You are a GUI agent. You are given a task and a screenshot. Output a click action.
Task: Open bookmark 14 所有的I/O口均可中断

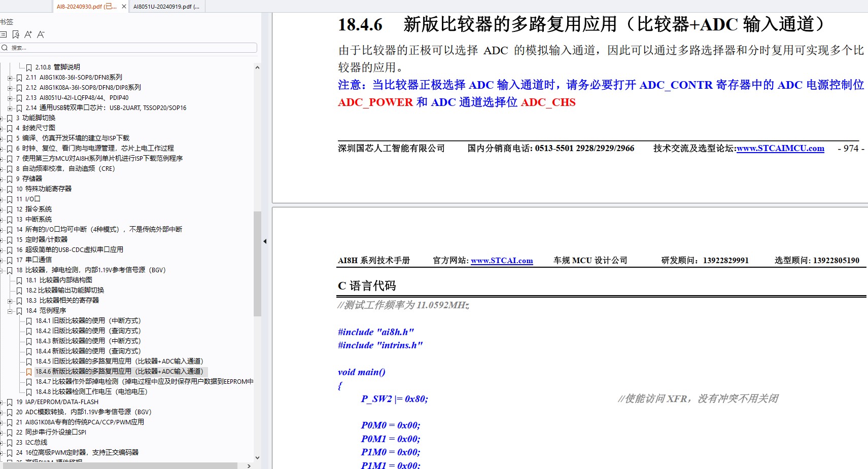99,229
